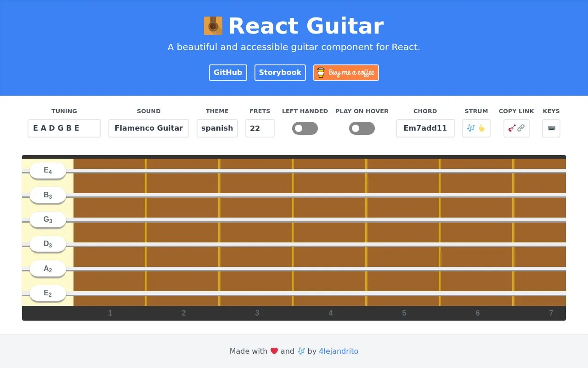Play the open E2 string button
The image size is (588, 368).
pyautogui.click(x=48, y=293)
